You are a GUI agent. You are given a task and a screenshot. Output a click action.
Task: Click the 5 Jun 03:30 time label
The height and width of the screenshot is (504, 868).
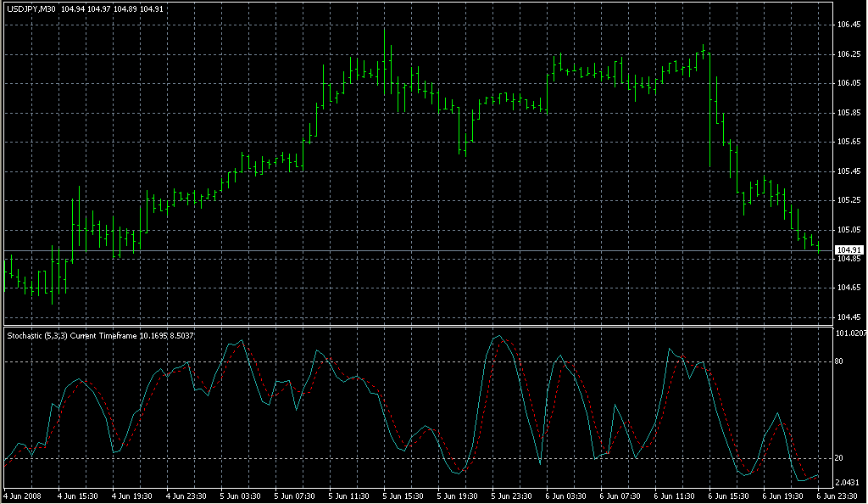[242, 496]
